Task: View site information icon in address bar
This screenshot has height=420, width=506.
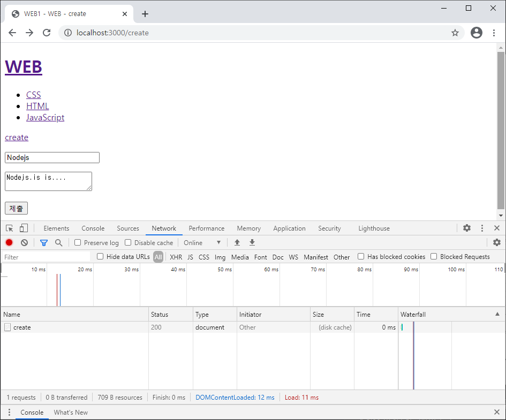Action: pyautogui.click(x=68, y=33)
